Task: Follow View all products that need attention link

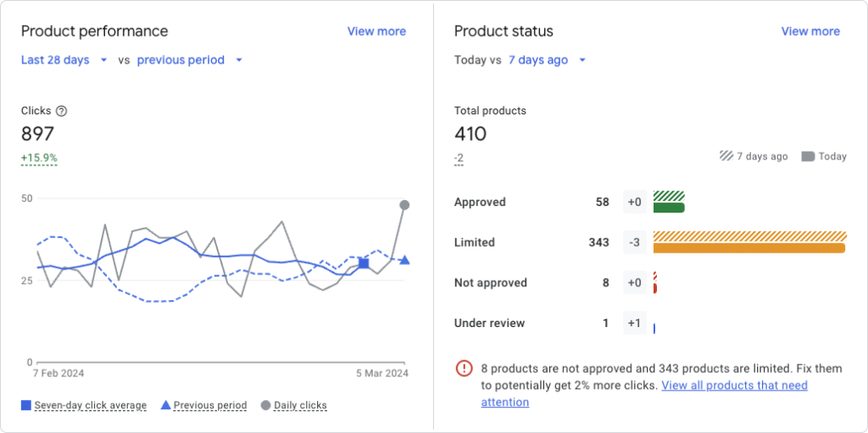Action: tap(734, 386)
